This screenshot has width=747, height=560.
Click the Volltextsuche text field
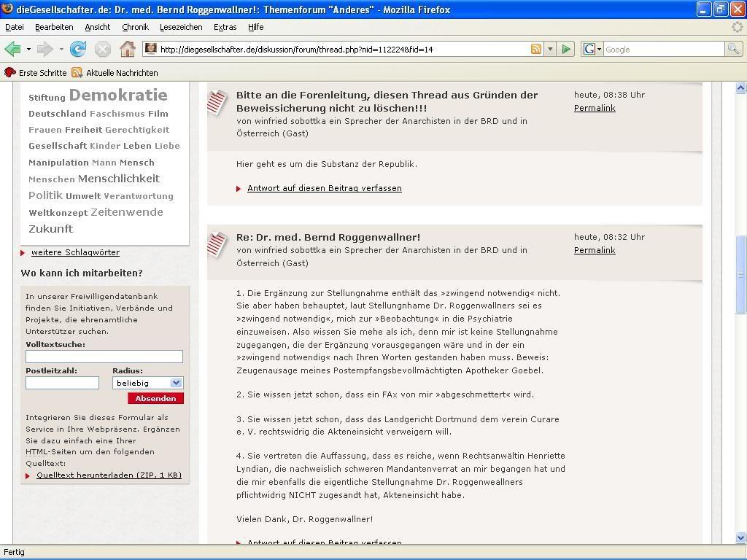click(104, 357)
